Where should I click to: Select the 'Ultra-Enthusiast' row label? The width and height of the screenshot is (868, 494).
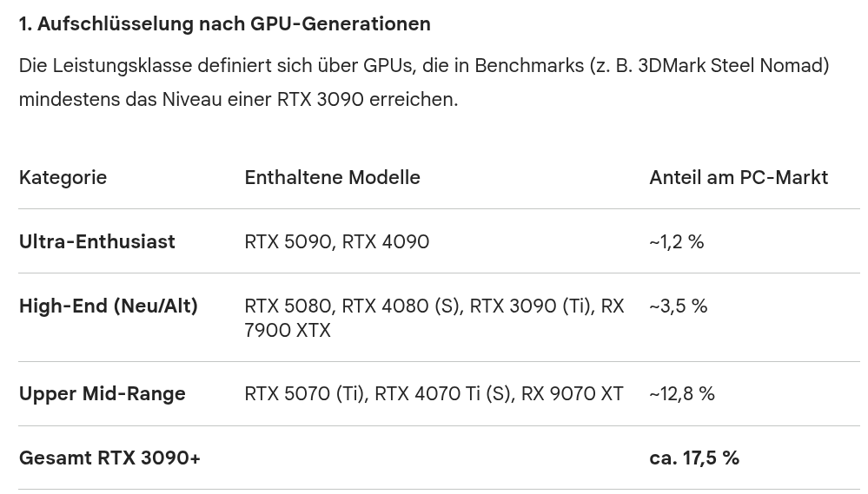pos(96,241)
